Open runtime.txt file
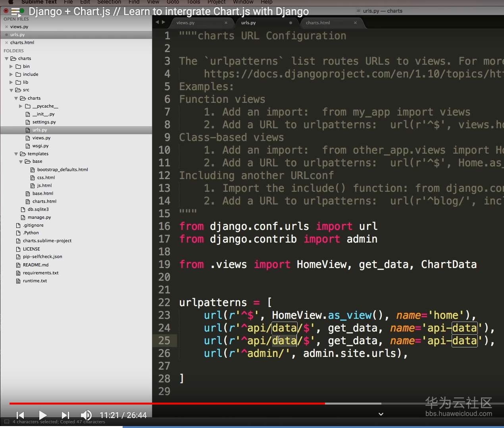This screenshot has height=428, width=504. point(35,281)
